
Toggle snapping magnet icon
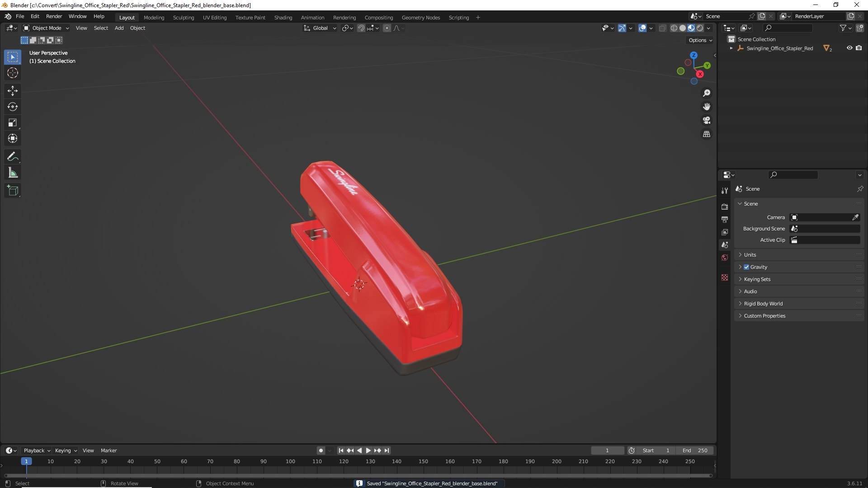(361, 28)
